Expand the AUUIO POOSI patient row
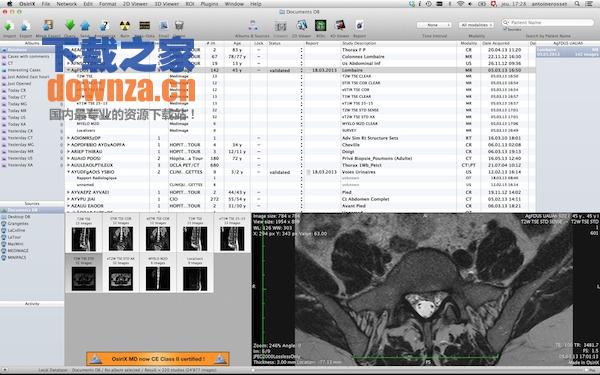The width and height of the screenshot is (600, 375). 68,158
